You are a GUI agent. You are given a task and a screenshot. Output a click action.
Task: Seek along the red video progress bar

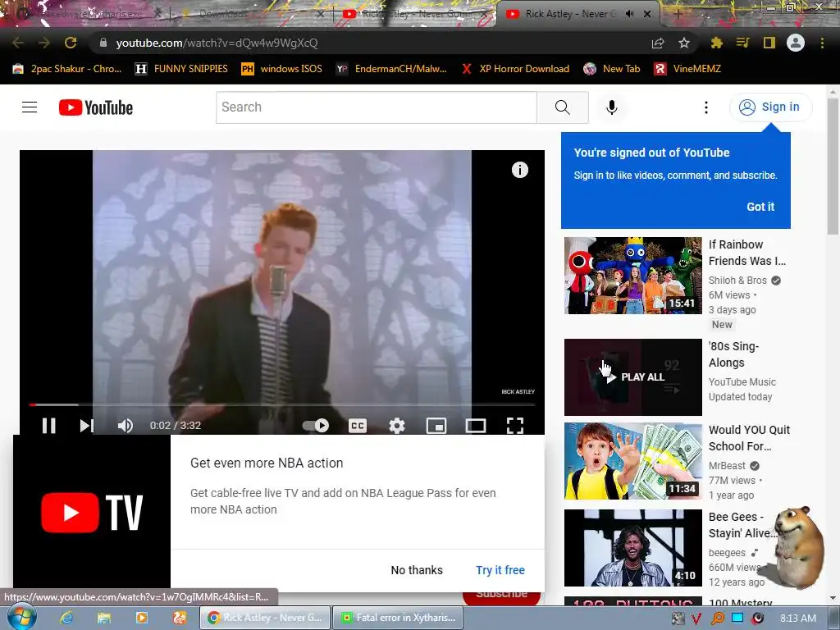pyautogui.click(x=282, y=405)
